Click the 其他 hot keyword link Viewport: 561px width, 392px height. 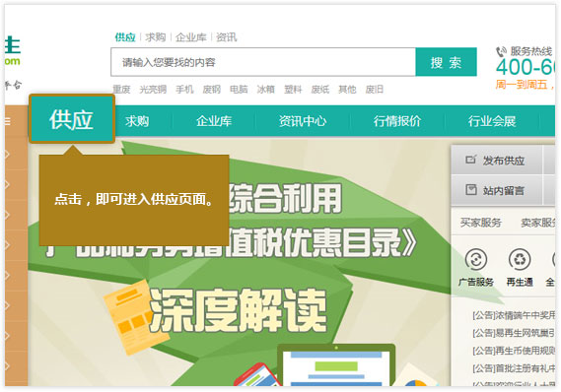click(347, 89)
